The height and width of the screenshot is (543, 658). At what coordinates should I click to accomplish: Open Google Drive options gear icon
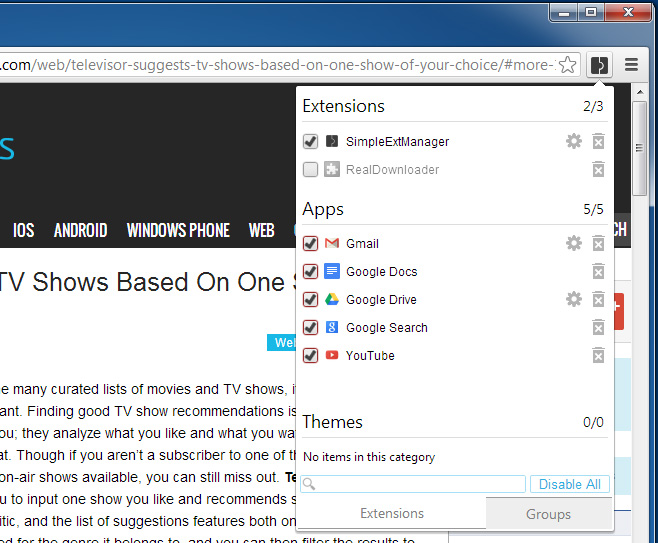pos(574,300)
